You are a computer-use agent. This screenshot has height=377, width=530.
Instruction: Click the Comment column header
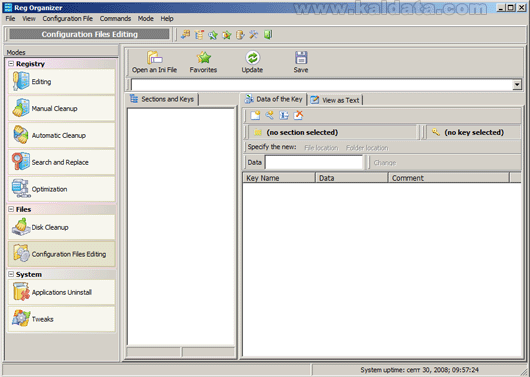pyautogui.click(x=449, y=178)
